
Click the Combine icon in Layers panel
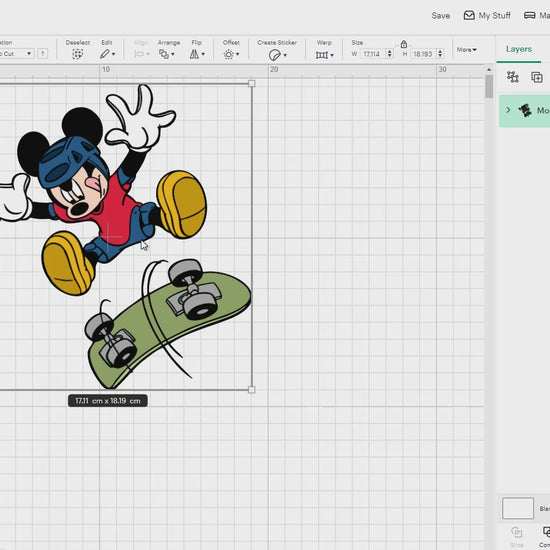546,533
